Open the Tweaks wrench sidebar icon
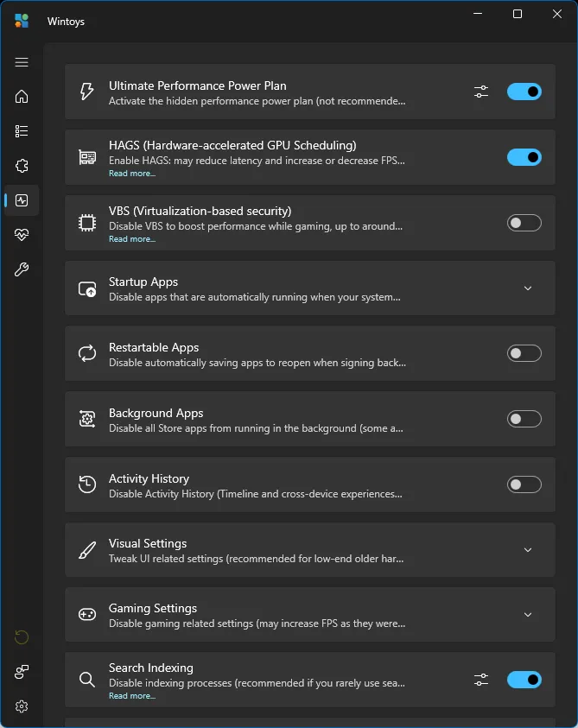The width and height of the screenshot is (578, 728). [x=22, y=269]
